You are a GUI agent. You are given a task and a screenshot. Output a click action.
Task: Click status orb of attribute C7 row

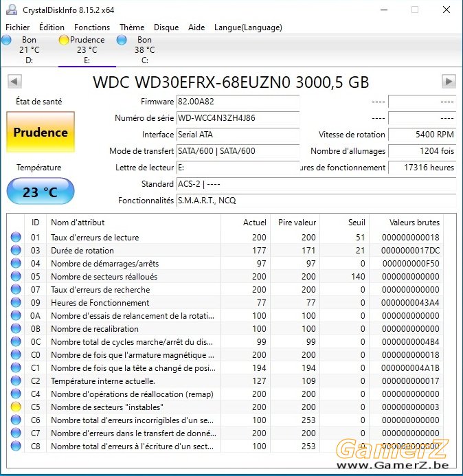pyautogui.click(x=16, y=433)
